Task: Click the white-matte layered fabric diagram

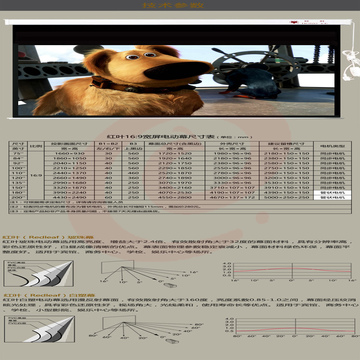Action: click(x=39, y=329)
